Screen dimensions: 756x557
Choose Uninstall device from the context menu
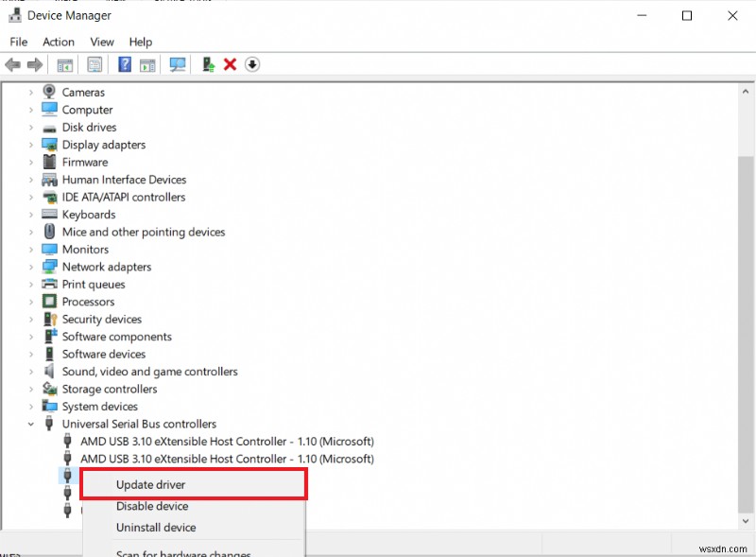(x=194, y=527)
